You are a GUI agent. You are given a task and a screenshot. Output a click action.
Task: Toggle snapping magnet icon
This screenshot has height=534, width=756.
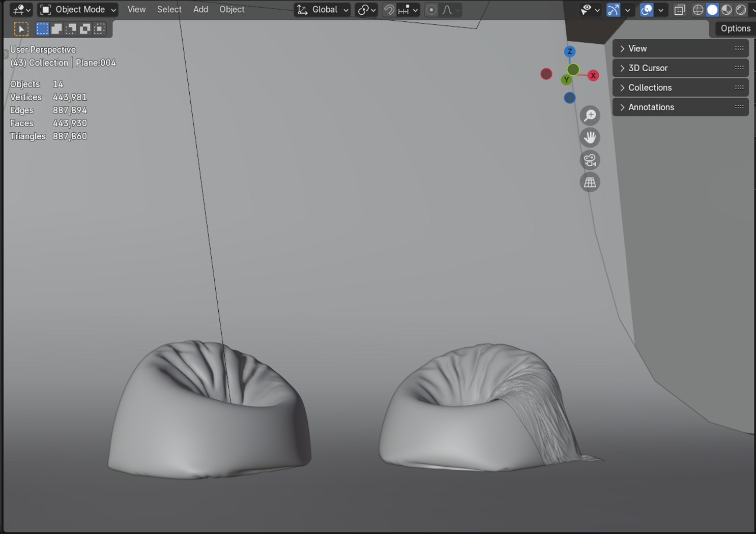[389, 10]
